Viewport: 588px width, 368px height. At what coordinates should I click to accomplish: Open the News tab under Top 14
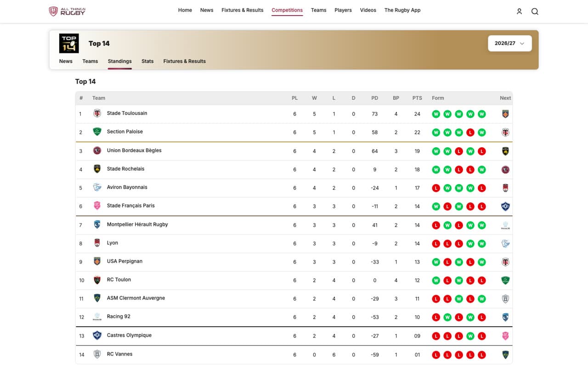[x=66, y=61]
